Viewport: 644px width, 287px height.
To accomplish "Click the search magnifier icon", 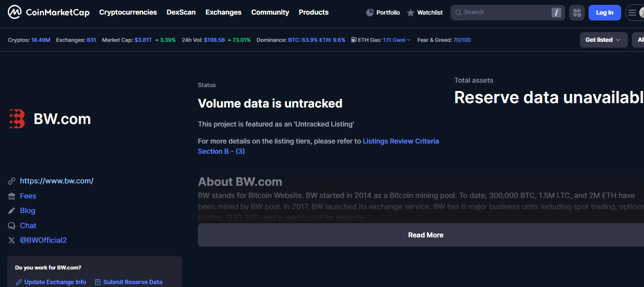I will click(x=458, y=12).
